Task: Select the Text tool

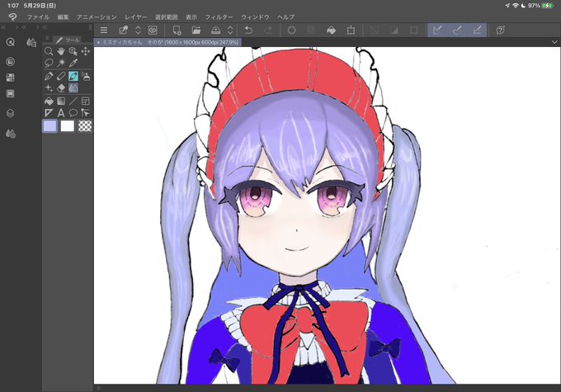Action: click(x=61, y=113)
